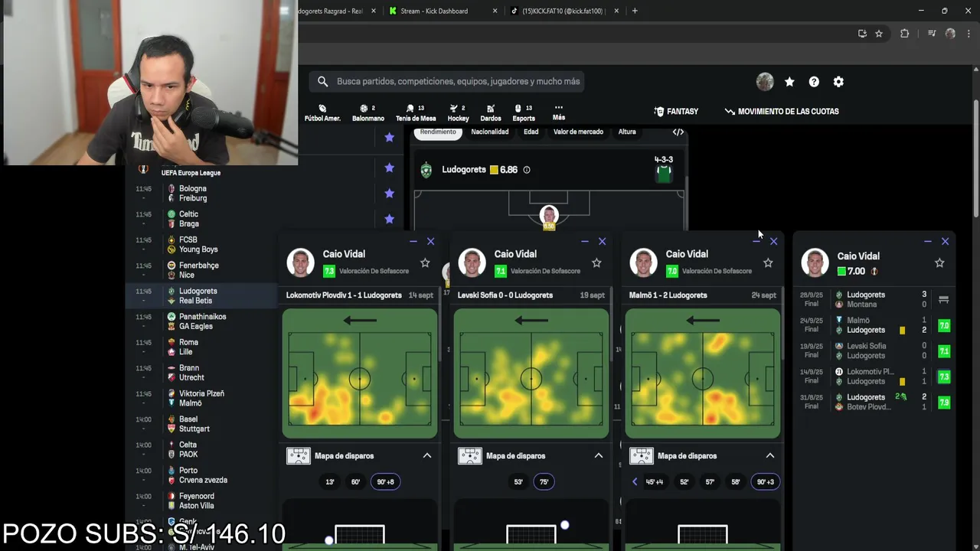The height and width of the screenshot is (551, 980).
Task: Favorite Caio Vidal in Levski Sofia popup
Action: (x=596, y=262)
